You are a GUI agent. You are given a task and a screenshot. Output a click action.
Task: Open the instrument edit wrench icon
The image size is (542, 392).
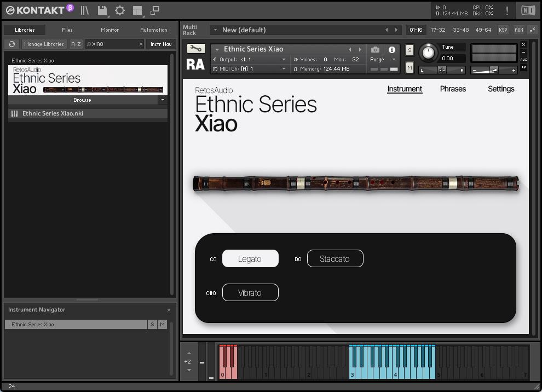(x=196, y=48)
